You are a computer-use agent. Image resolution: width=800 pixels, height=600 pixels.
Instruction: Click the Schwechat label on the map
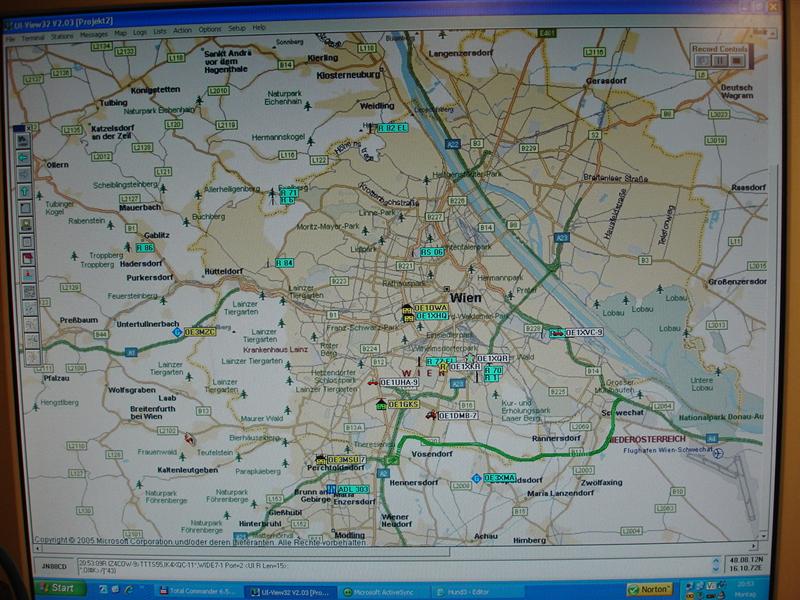coord(622,413)
